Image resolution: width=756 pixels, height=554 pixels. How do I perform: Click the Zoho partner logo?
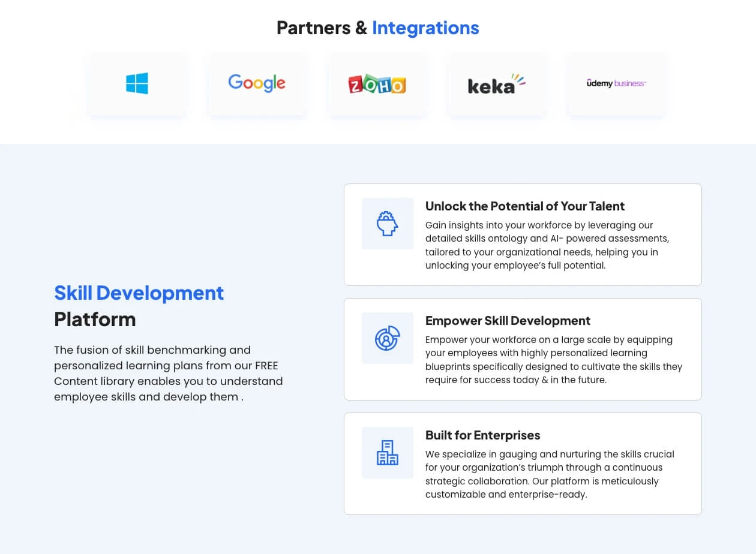click(377, 83)
